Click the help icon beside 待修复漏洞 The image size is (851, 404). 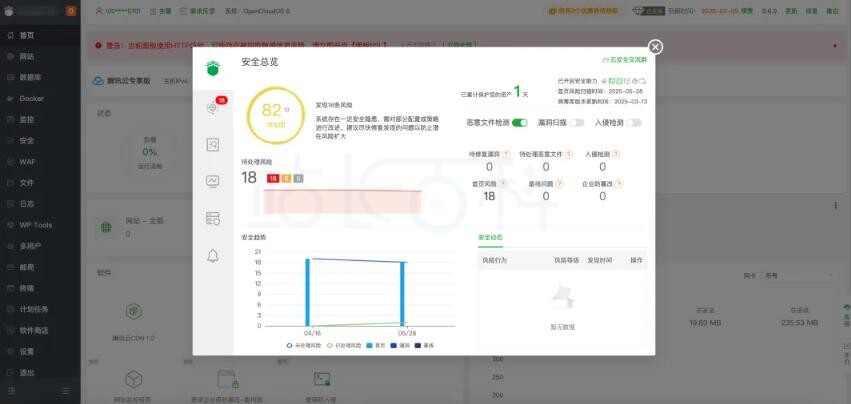tap(506, 154)
